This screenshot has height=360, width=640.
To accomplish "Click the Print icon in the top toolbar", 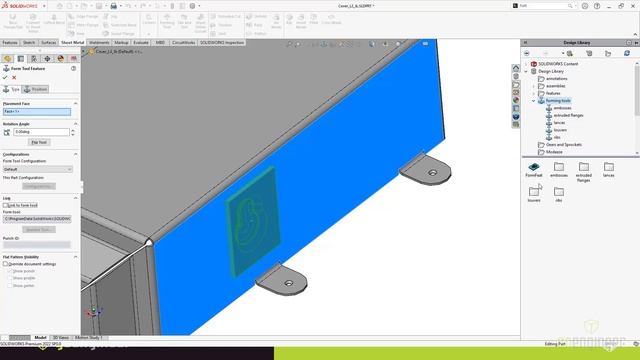I will (x=114, y=6).
